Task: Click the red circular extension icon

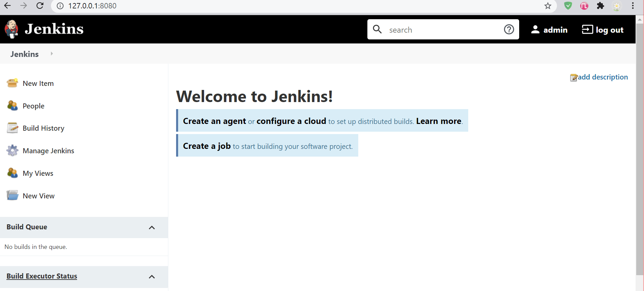Action: (584, 6)
